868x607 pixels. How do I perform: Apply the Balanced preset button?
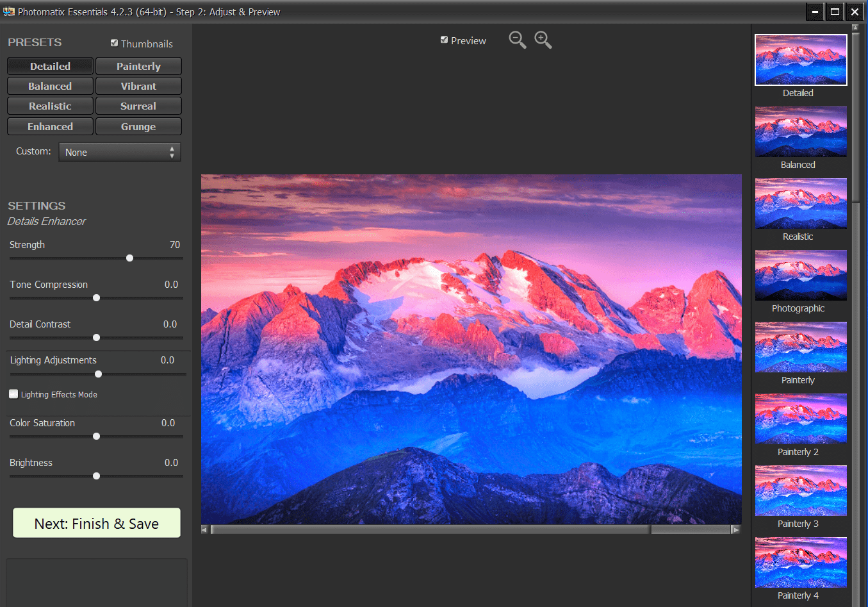point(50,86)
